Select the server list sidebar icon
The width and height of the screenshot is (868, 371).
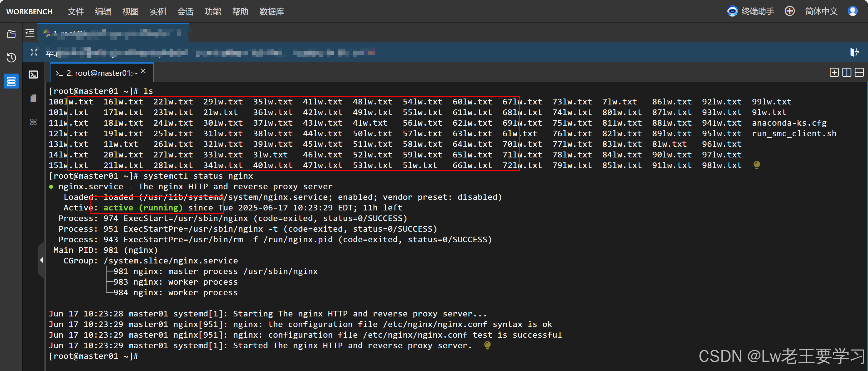click(11, 81)
